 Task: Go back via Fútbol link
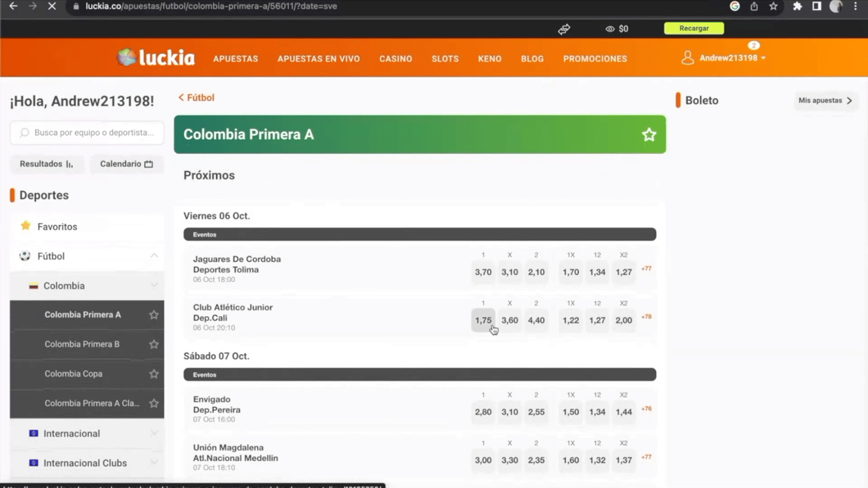(x=197, y=98)
